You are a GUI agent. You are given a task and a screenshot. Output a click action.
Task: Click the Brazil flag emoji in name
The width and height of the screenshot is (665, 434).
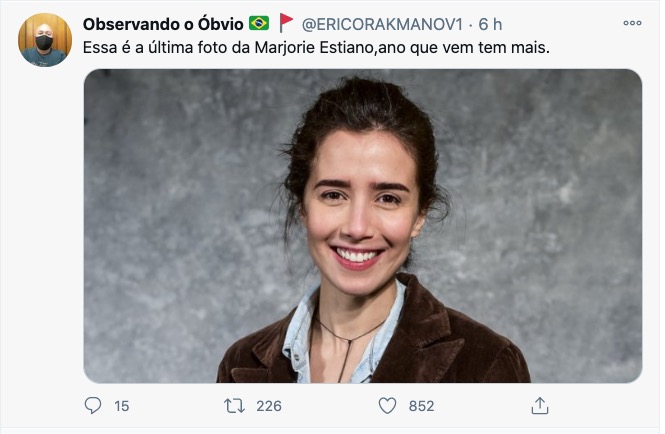pos(259,23)
